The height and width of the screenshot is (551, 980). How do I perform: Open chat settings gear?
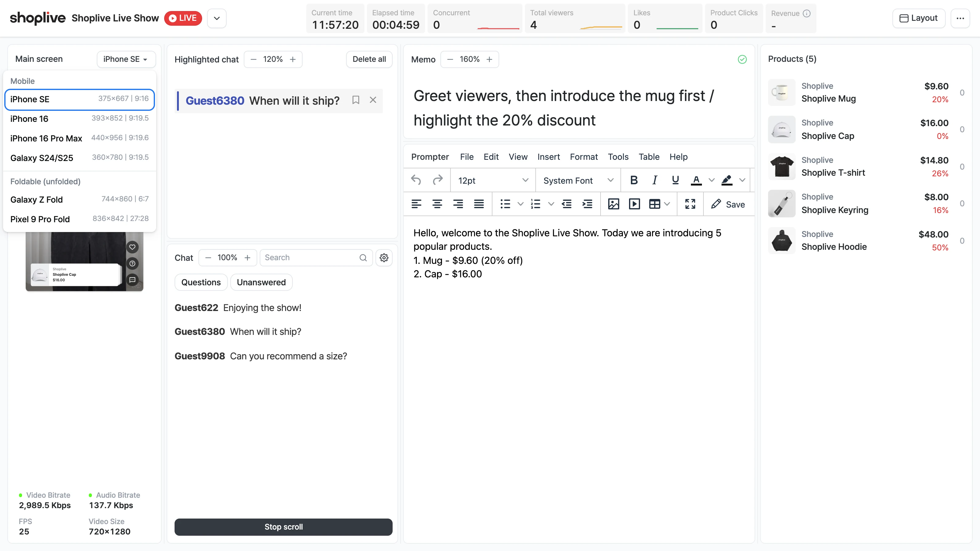click(x=384, y=258)
